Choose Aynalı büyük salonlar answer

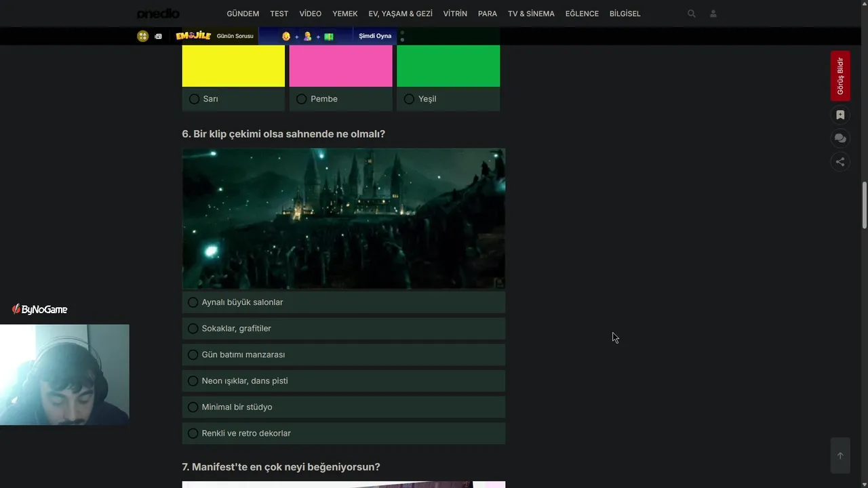pos(343,302)
